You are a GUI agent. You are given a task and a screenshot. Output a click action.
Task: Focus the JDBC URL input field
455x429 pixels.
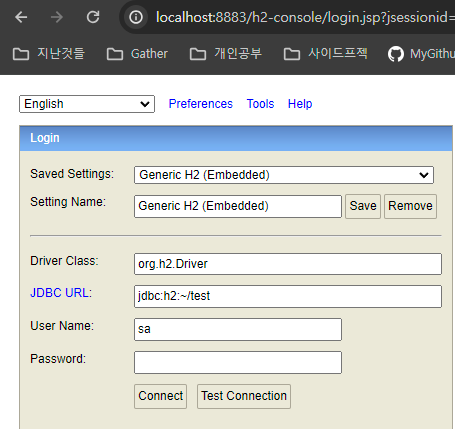tap(288, 296)
